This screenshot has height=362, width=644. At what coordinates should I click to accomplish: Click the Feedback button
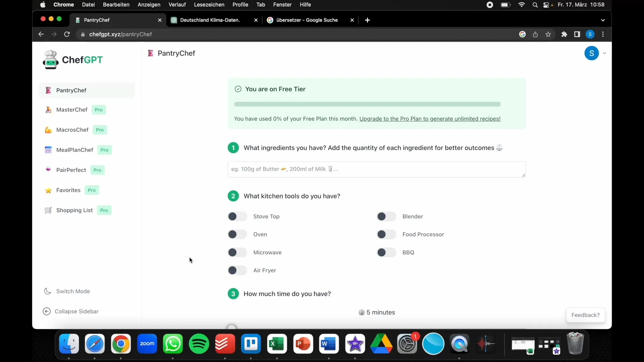(585, 315)
